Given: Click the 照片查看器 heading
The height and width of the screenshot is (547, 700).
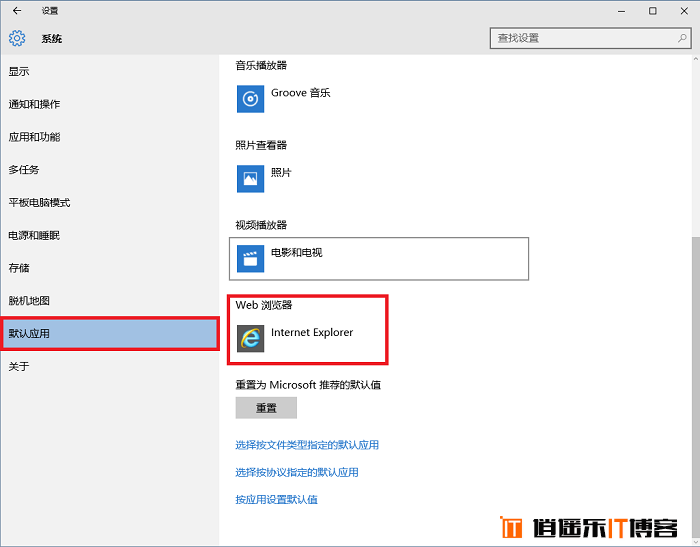Looking at the screenshot, I should 261,146.
